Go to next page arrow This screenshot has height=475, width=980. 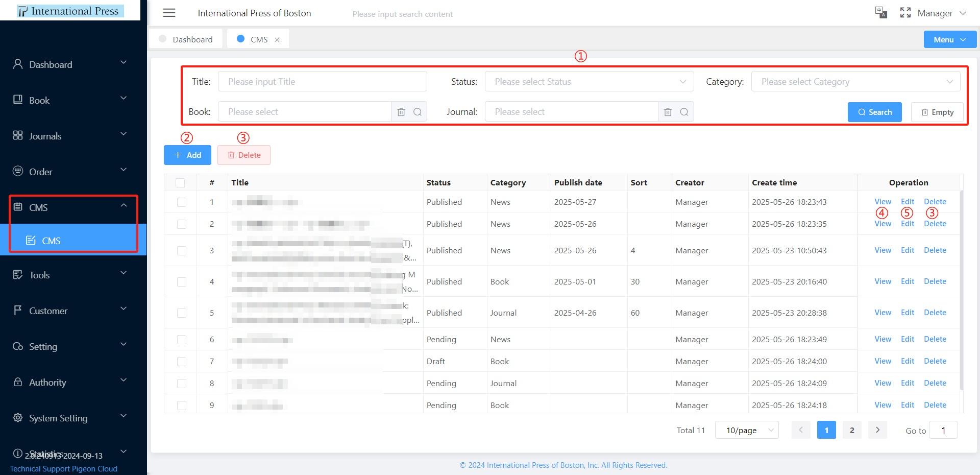coord(877,430)
